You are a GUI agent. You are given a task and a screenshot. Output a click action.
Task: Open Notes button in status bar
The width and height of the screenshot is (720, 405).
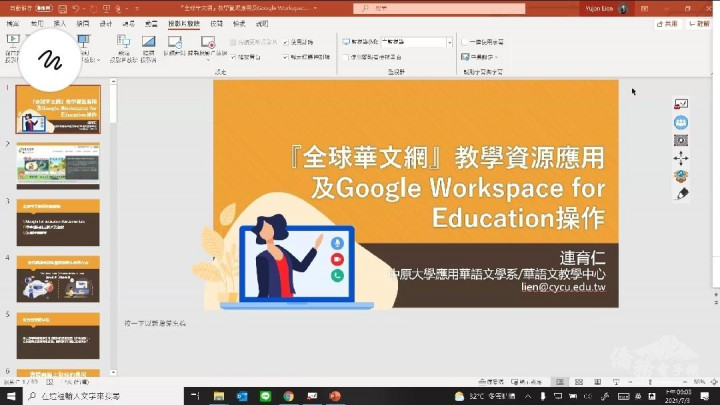pos(491,382)
